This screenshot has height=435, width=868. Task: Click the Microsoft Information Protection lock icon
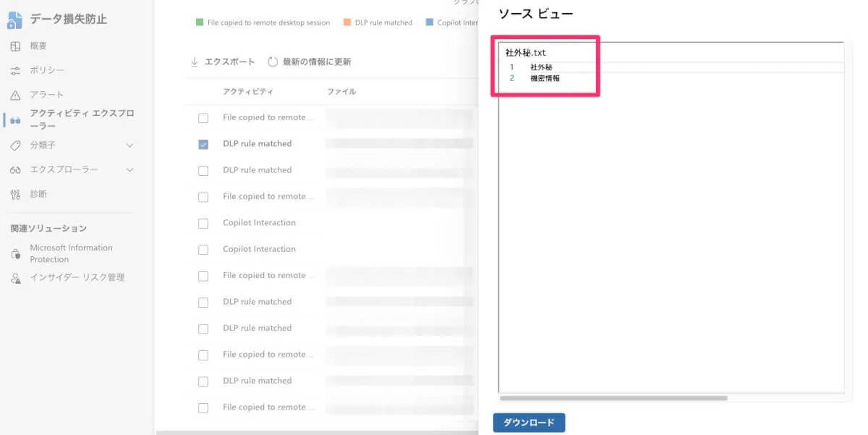[x=15, y=254]
